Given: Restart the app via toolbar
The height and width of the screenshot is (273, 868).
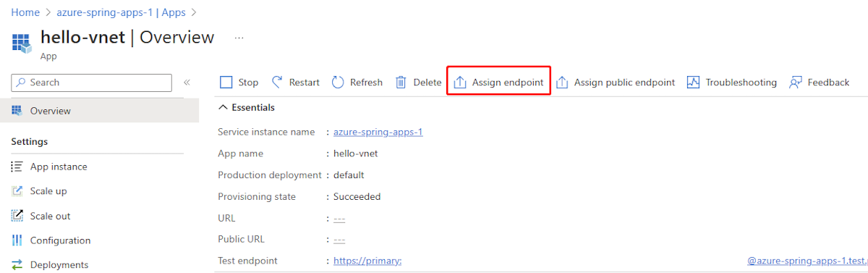Looking at the screenshot, I should click(x=295, y=83).
